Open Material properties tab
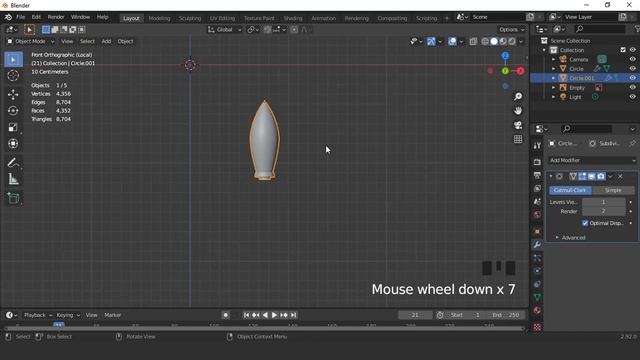 click(537, 311)
